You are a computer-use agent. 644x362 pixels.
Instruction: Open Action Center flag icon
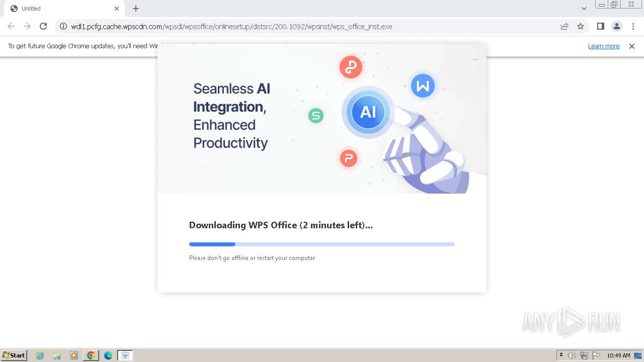pyautogui.click(x=596, y=355)
